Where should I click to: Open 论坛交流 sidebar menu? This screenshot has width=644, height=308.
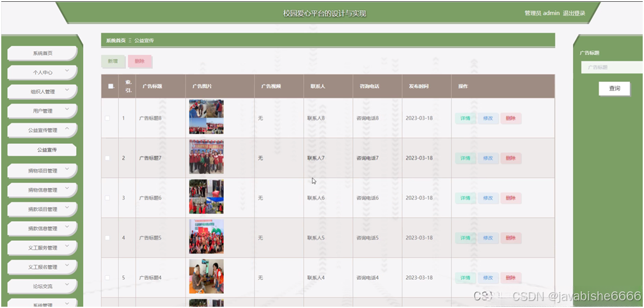coord(42,286)
